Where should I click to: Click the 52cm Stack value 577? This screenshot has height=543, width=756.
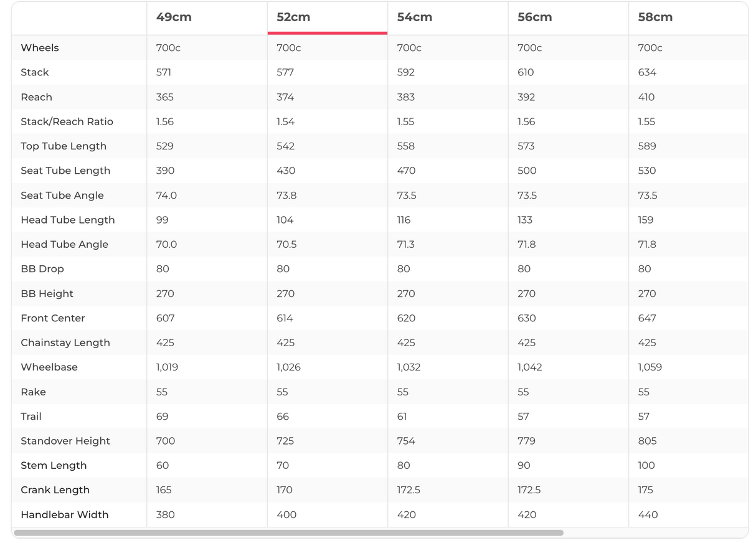[285, 72]
